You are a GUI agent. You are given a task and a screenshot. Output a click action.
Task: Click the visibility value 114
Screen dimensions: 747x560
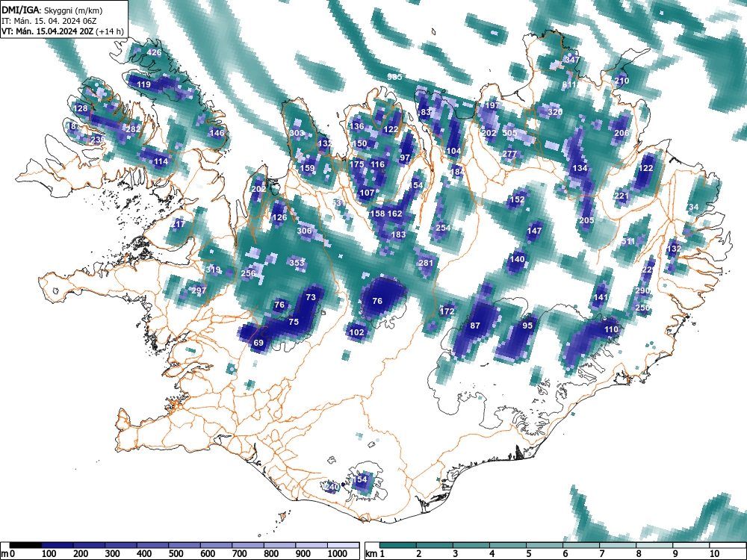[x=161, y=161]
